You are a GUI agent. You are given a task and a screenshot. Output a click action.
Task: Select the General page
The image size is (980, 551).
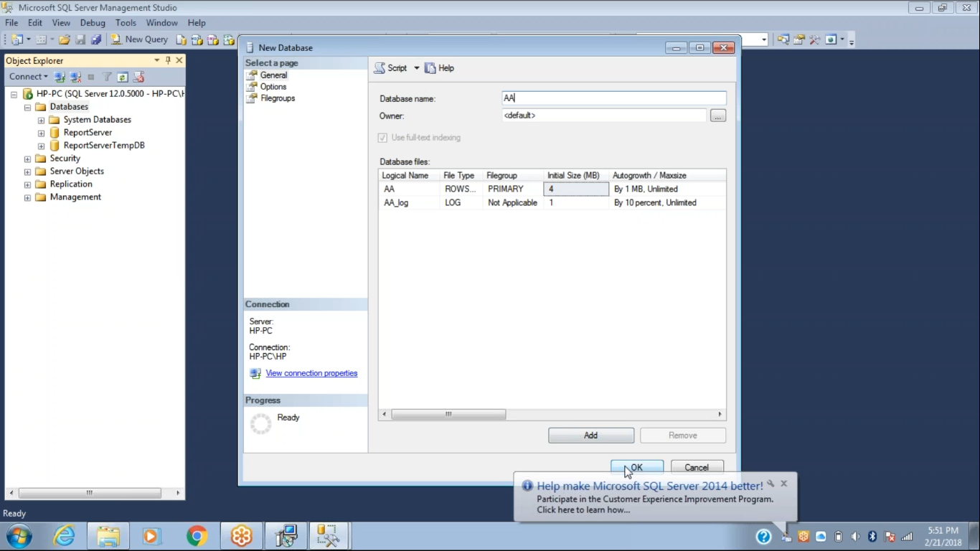click(273, 75)
